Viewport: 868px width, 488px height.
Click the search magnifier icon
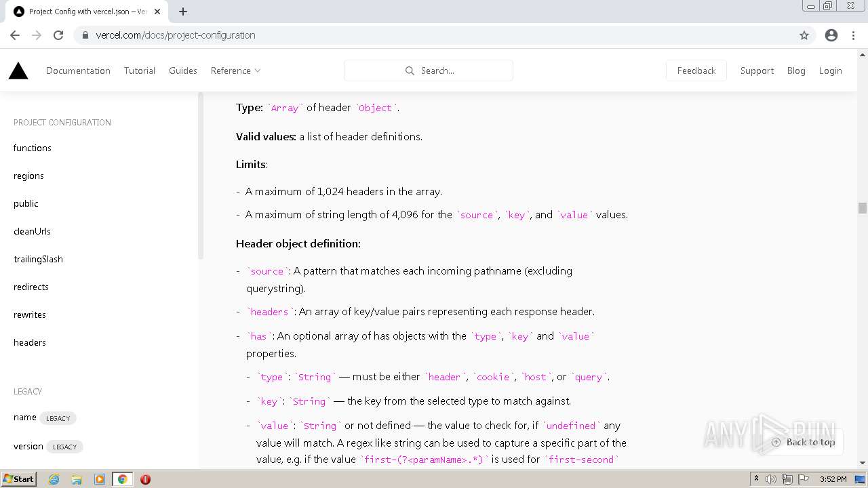point(410,70)
